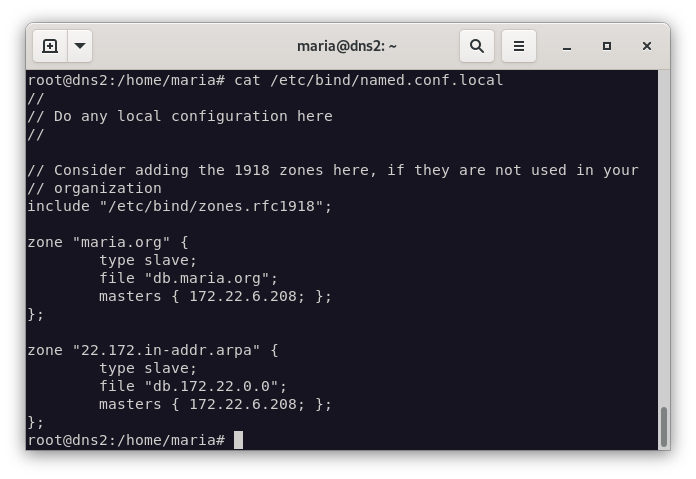Image resolution: width=696 pixels, height=479 pixels.
Task: Close the terminal window
Action: [x=647, y=46]
